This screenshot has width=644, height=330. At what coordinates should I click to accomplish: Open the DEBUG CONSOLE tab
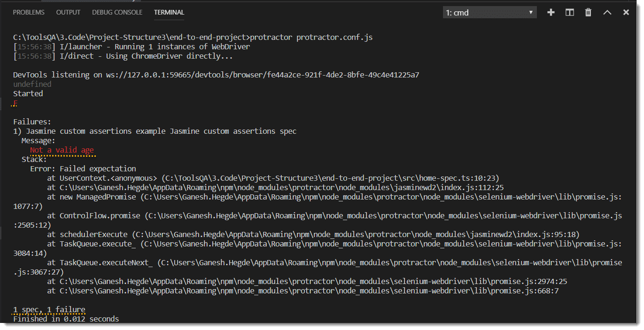coord(117,12)
